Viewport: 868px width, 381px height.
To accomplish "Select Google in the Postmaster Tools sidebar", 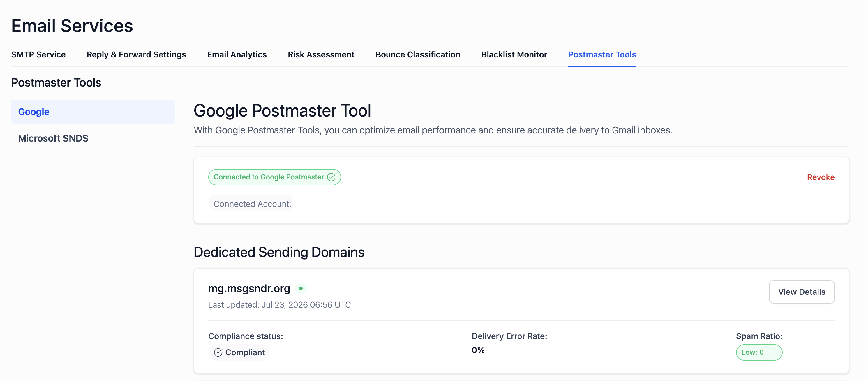I will click(x=93, y=112).
